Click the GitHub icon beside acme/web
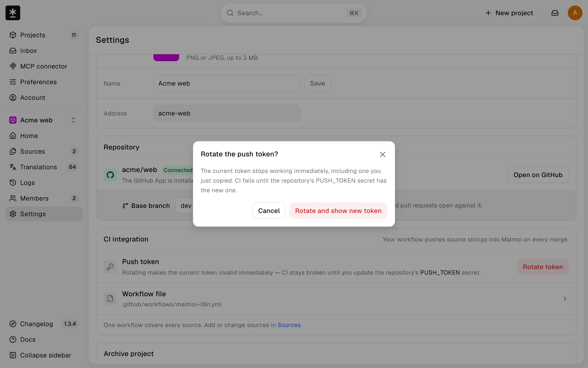This screenshot has height=368, width=588. point(110,175)
